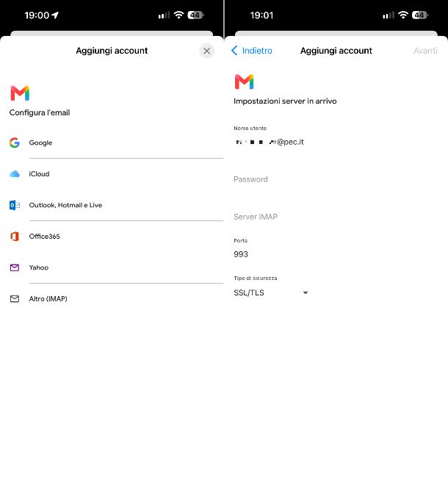Focus the Nome utente field with @pec.it

tap(336, 142)
